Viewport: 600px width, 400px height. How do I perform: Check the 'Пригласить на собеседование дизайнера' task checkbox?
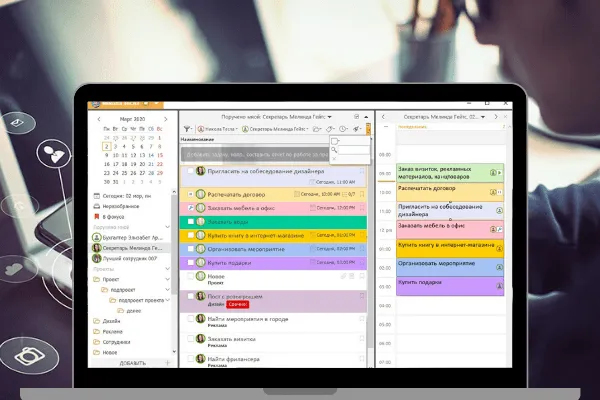(x=189, y=172)
